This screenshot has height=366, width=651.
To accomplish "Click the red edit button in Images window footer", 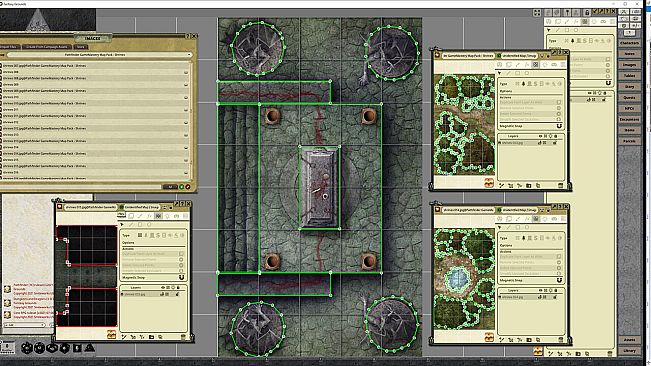I will pos(188,187).
